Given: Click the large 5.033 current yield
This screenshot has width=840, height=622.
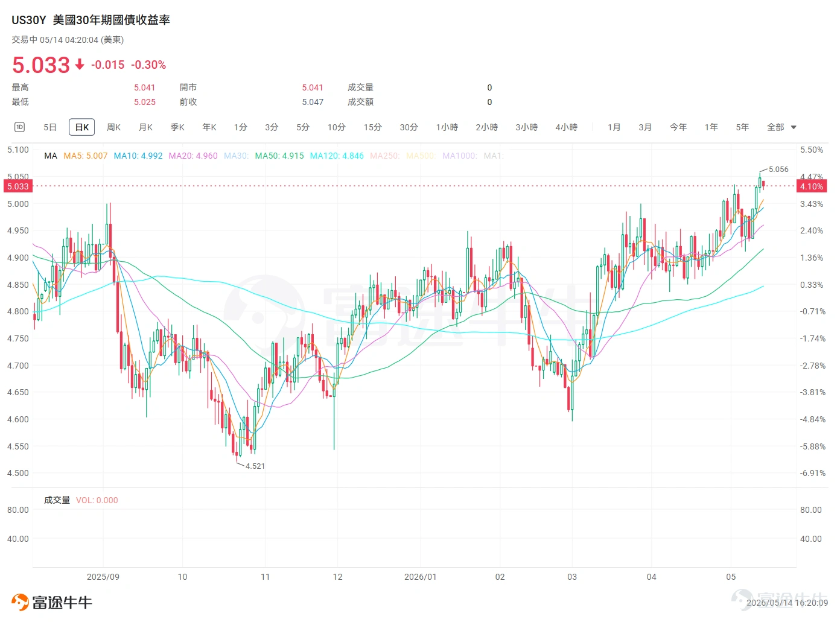Looking at the screenshot, I should [x=41, y=65].
